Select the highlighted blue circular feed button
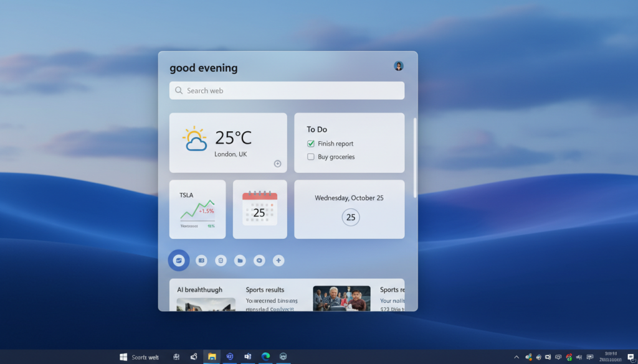Image resolution: width=638 pixels, height=364 pixels. click(179, 260)
